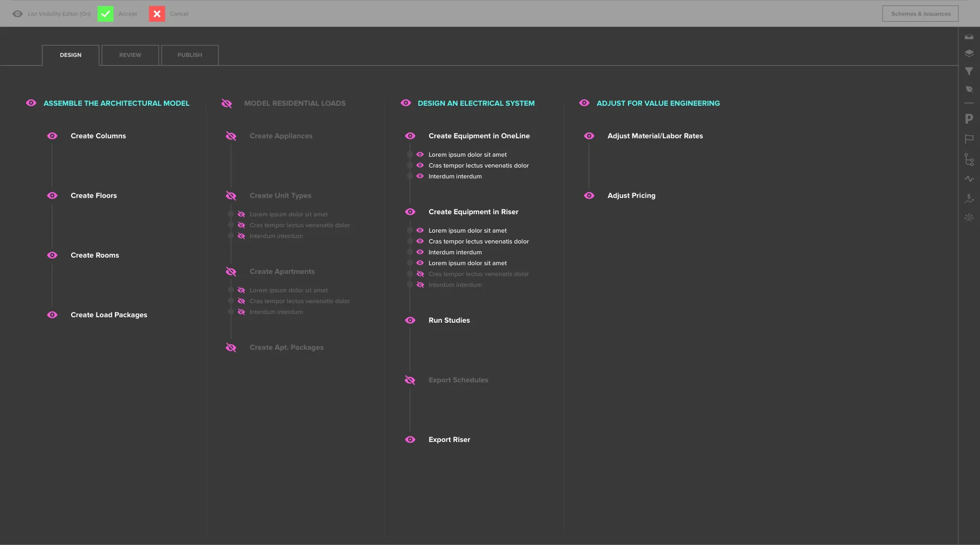Show the Create Apt. Packages item
Screen dimensions: 980x545
pos(231,347)
